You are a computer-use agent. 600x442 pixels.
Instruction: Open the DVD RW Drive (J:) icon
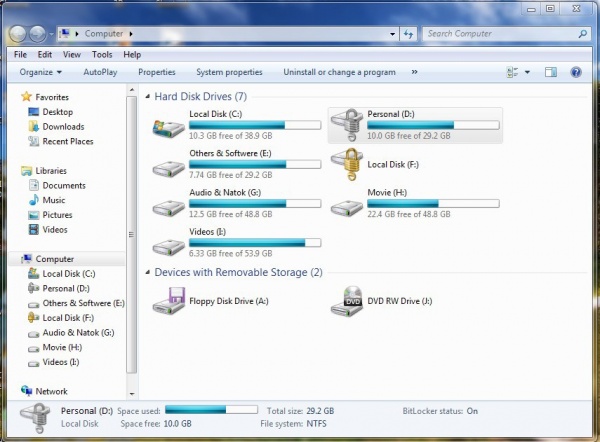pos(347,301)
